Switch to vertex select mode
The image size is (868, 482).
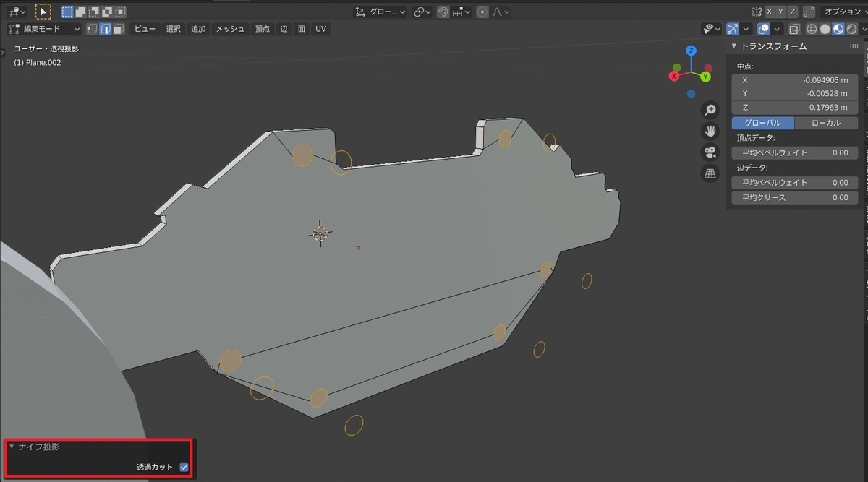pyautogui.click(x=93, y=29)
